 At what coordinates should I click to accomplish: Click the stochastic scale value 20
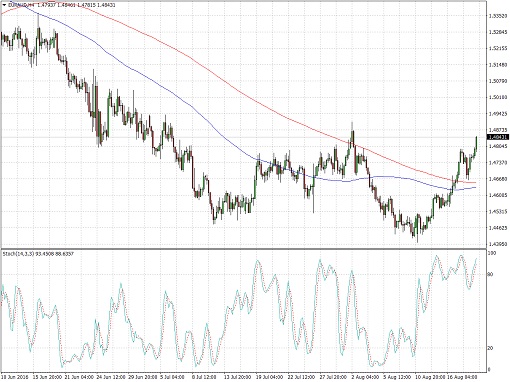click(491, 348)
